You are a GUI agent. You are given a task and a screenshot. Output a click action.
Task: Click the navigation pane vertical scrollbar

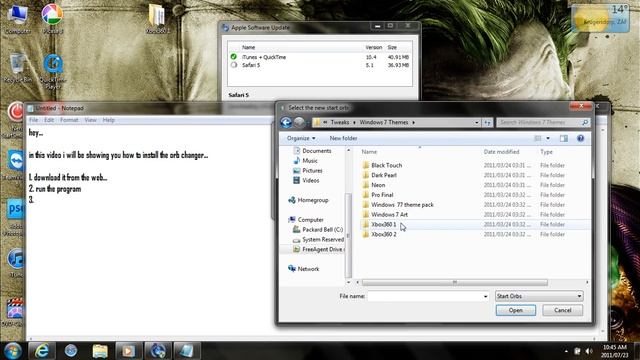point(348,235)
